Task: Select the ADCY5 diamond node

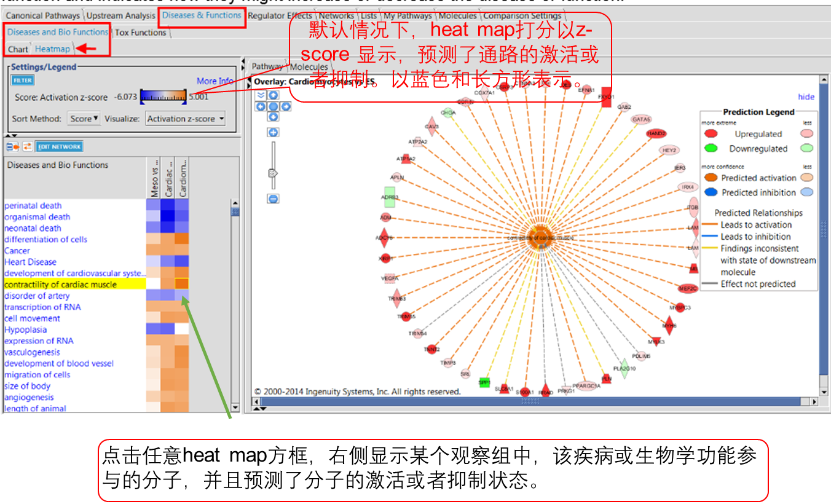Action: [384, 237]
